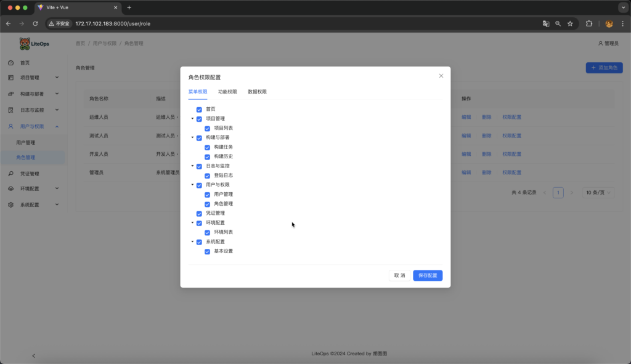
Task: Collapse sidebar with bottom arrow icon
Action: click(x=33, y=355)
